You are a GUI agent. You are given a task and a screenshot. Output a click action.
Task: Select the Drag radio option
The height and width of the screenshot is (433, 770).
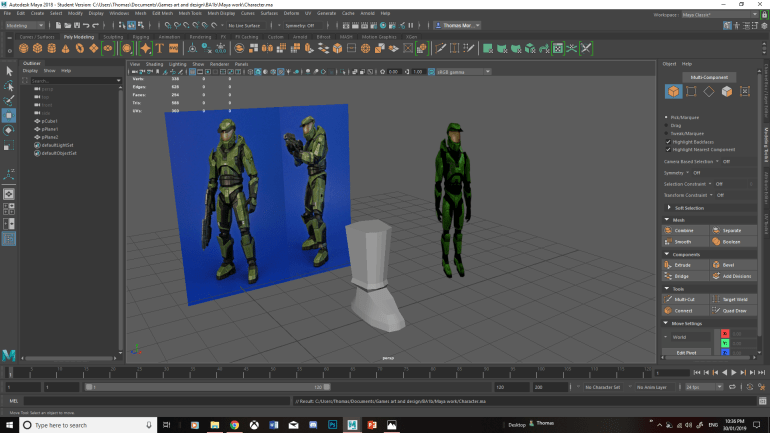666,125
